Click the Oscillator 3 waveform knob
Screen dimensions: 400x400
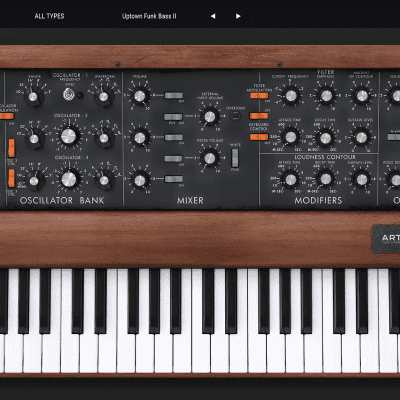pyautogui.click(x=104, y=180)
